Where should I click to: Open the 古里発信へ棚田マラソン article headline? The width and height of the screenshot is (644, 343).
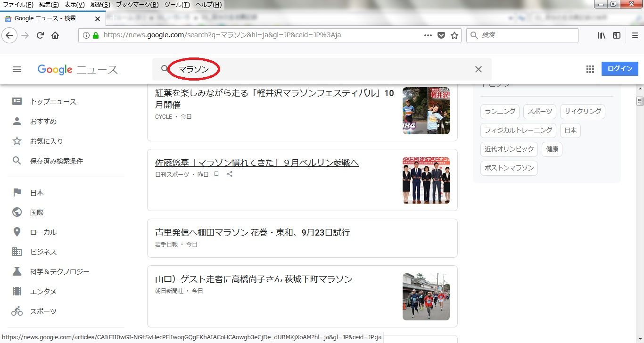coord(252,232)
